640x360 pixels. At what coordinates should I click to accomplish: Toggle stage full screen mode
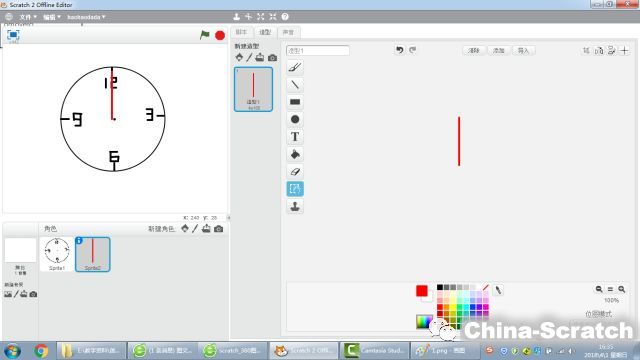(13, 35)
